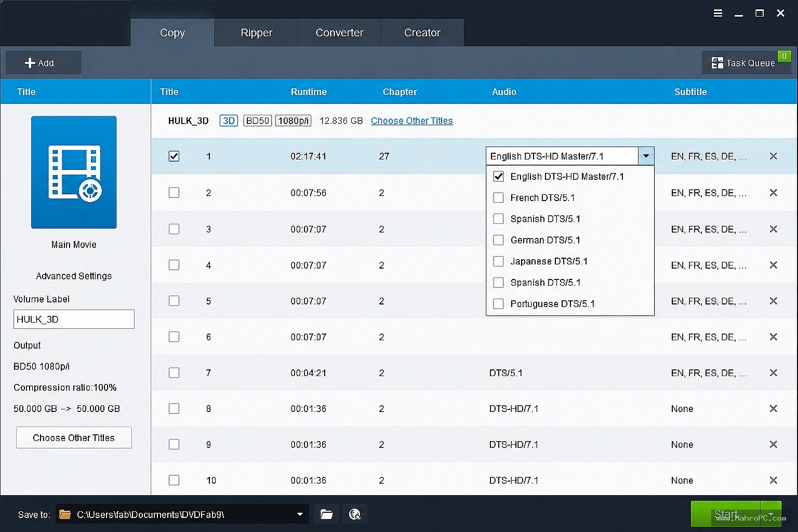The width and height of the screenshot is (798, 532).
Task: Open the hamburger menu icon in title bar
Action: [x=718, y=13]
